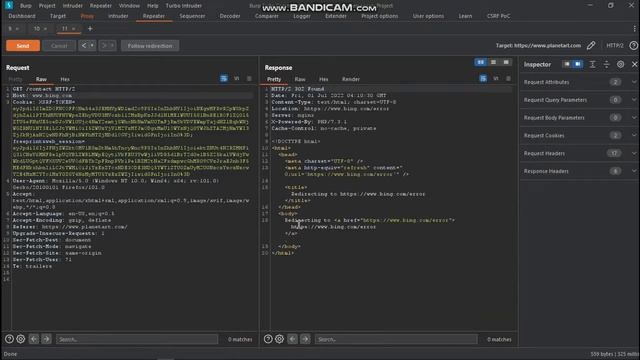Close Repeater tab 11
The image size is (640, 360).
[x=73, y=29]
